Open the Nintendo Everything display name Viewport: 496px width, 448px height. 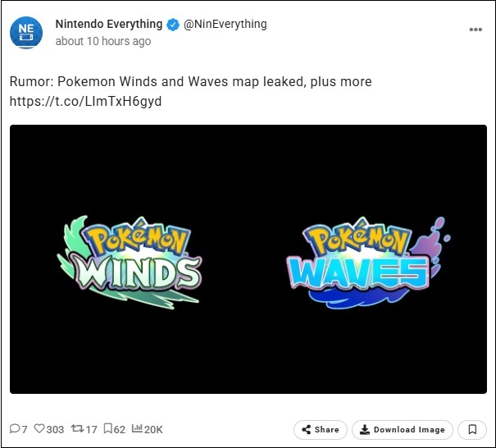tap(109, 24)
